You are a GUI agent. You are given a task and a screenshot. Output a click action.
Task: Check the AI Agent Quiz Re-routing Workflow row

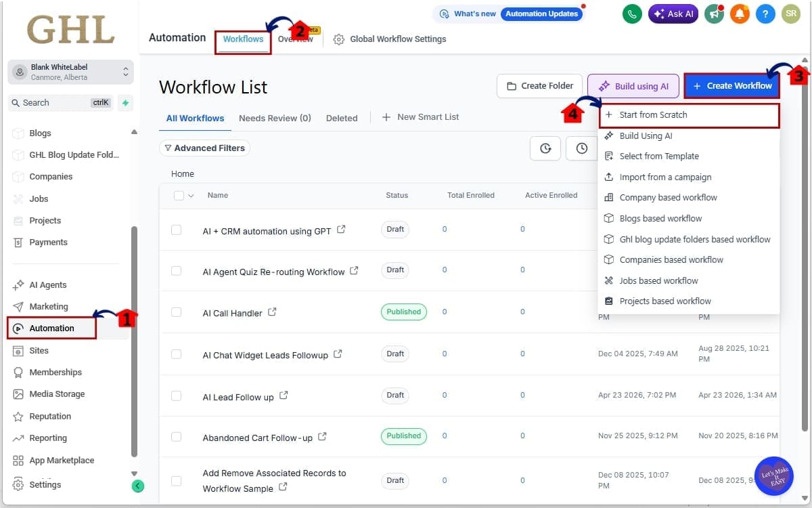click(x=176, y=271)
